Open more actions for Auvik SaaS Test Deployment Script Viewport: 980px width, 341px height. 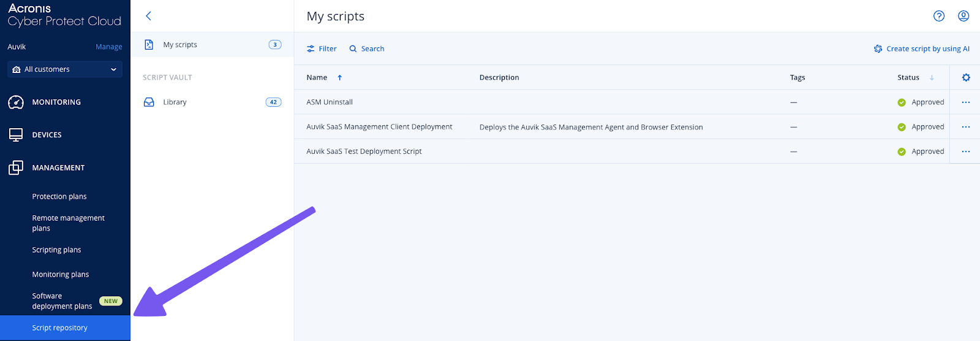966,151
